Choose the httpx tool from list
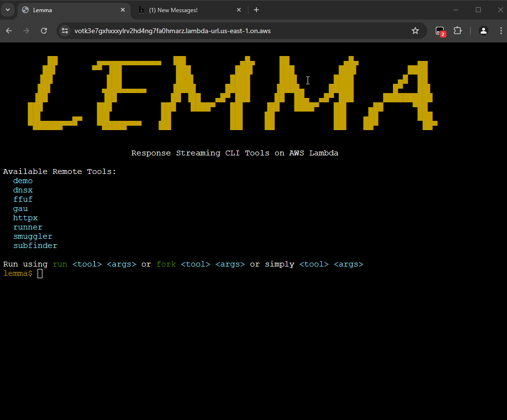 tap(25, 218)
